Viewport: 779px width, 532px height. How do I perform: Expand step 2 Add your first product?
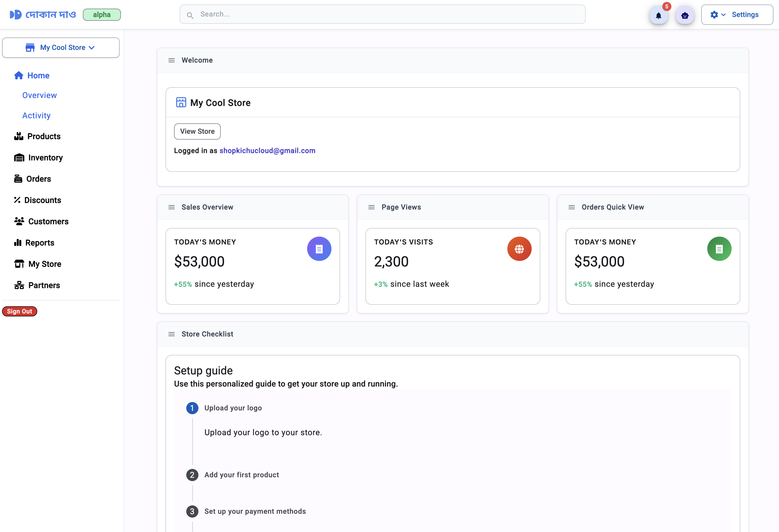pos(241,475)
